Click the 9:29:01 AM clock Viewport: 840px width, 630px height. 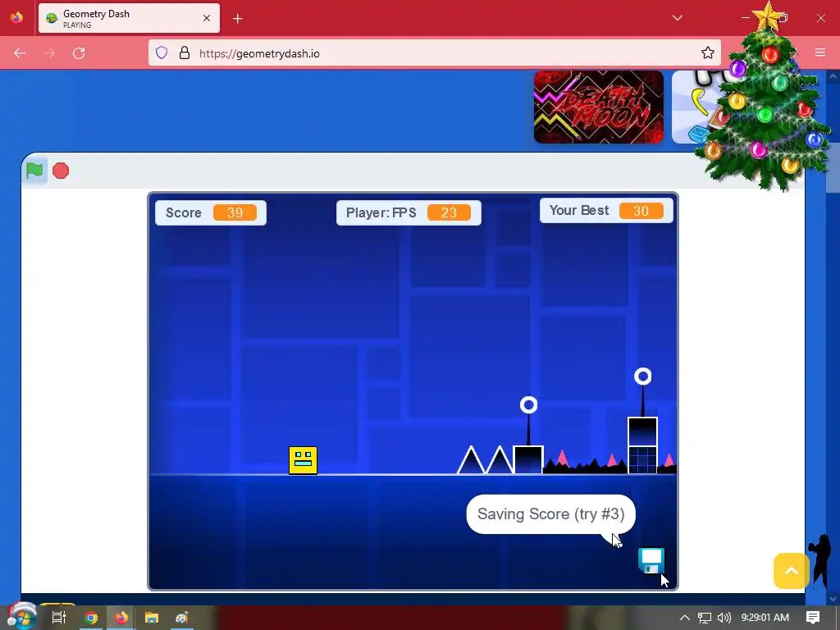[765, 618]
